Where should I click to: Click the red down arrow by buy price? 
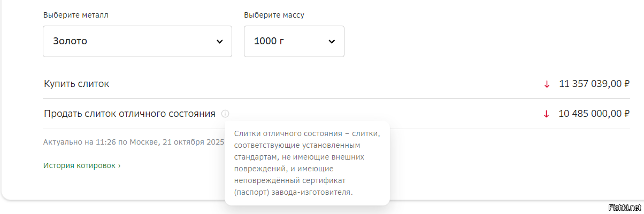(x=547, y=84)
